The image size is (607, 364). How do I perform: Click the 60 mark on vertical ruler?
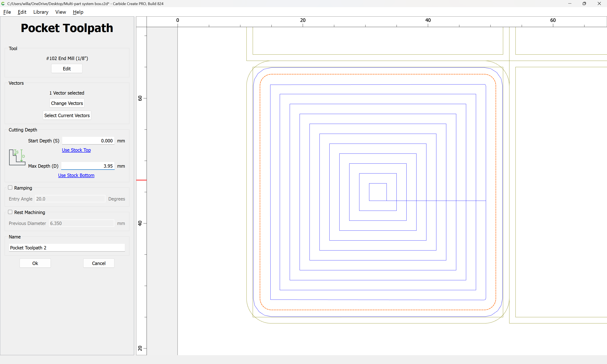[x=140, y=98]
